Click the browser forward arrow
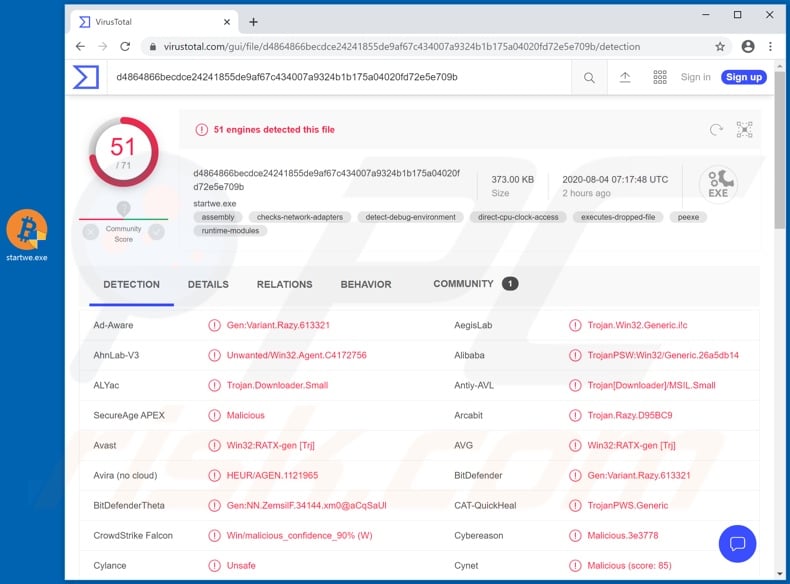The height and width of the screenshot is (584, 790). pyautogui.click(x=102, y=46)
